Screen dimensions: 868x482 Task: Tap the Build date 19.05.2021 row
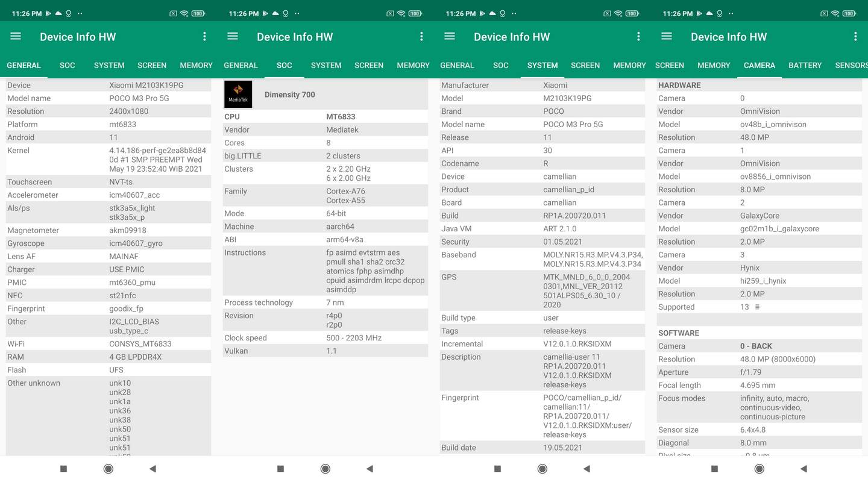542,448
